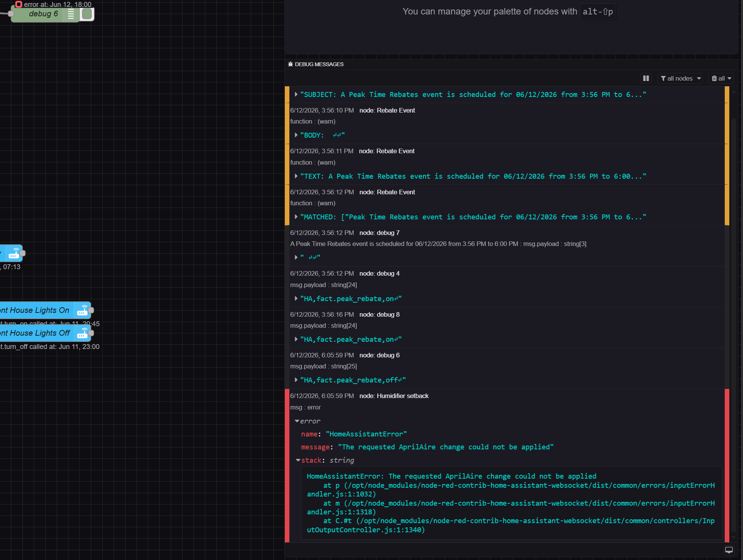The width and height of the screenshot is (743, 560).
Task: Jump to the debug 7 node link
Action: click(x=379, y=233)
